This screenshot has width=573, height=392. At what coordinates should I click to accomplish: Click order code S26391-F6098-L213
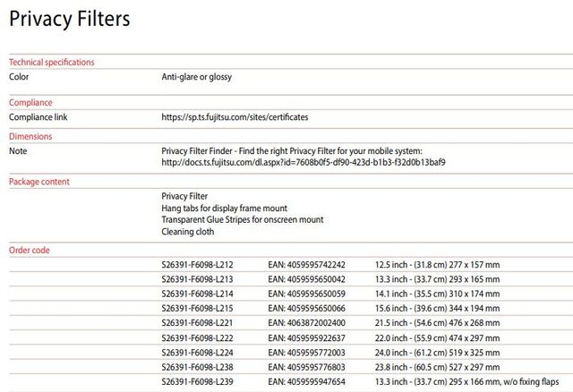pyautogui.click(x=197, y=279)
